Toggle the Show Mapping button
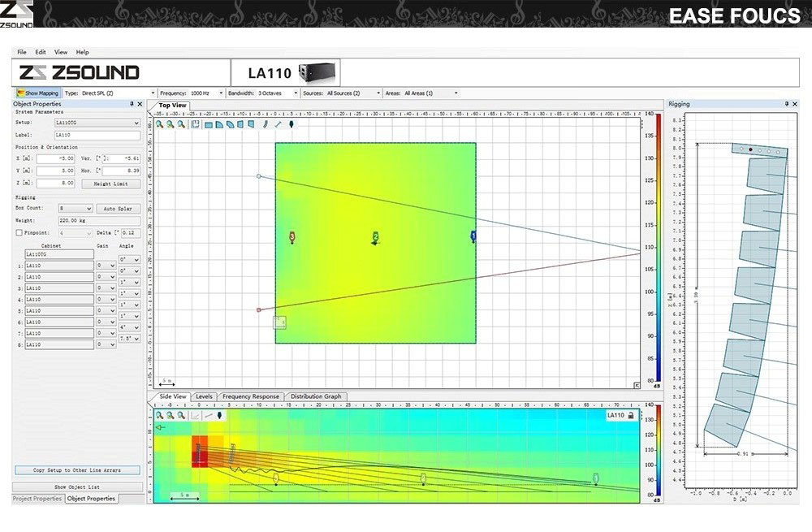Image resolution: width=812 pixels, height=532 pixels. point(38,93)
